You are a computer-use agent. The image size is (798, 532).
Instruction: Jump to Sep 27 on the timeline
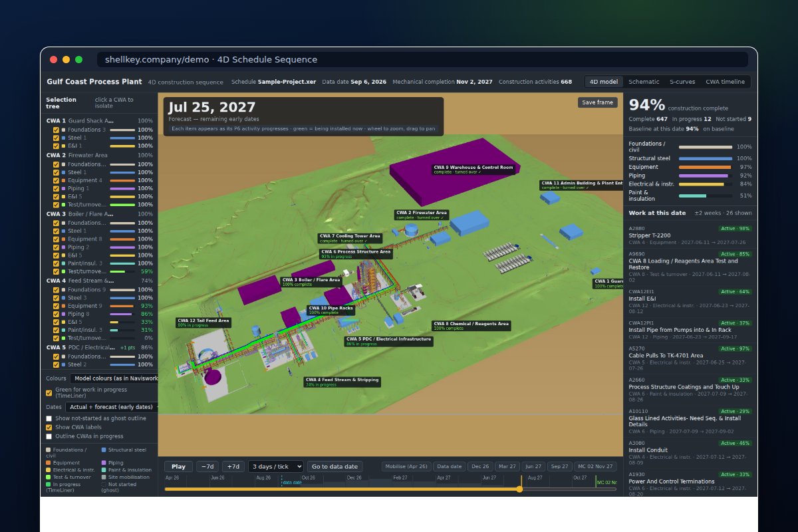point(560,466)
